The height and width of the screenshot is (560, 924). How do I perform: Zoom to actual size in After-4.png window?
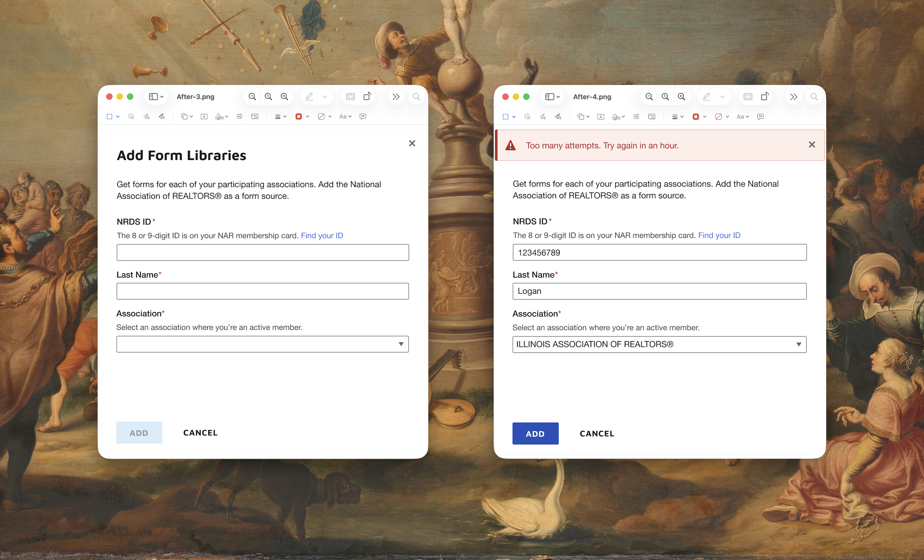665,97
